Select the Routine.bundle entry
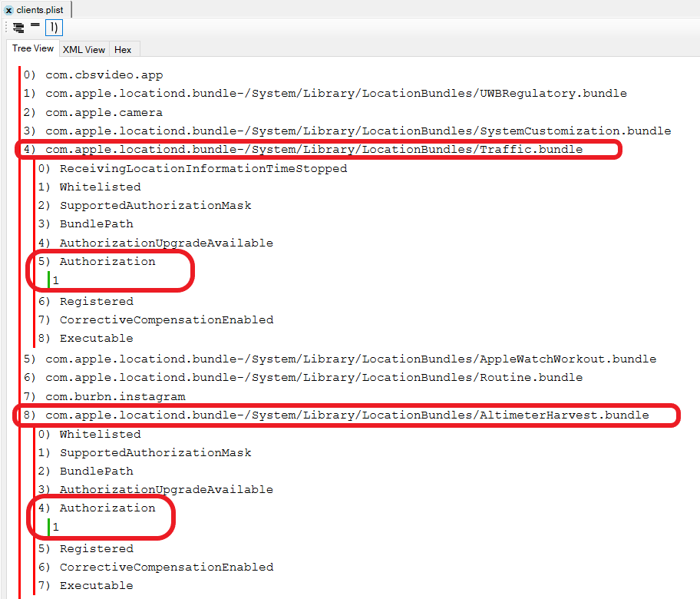This screenshot has height=599, width=700. pyautogui.click(x=313, y=378)
